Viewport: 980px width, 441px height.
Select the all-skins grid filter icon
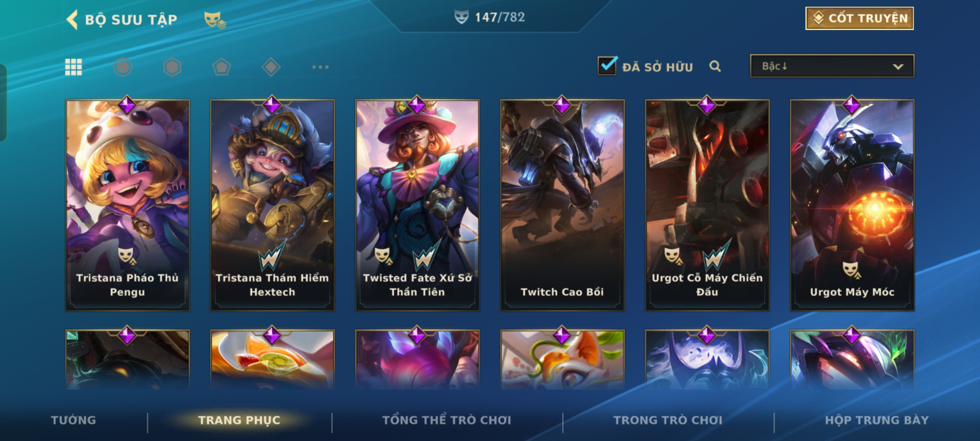[73, 67]
